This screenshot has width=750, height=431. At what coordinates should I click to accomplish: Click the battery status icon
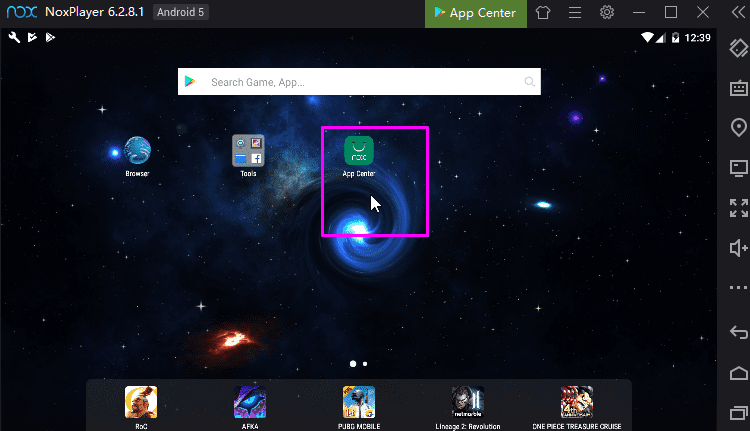(675, 38)
